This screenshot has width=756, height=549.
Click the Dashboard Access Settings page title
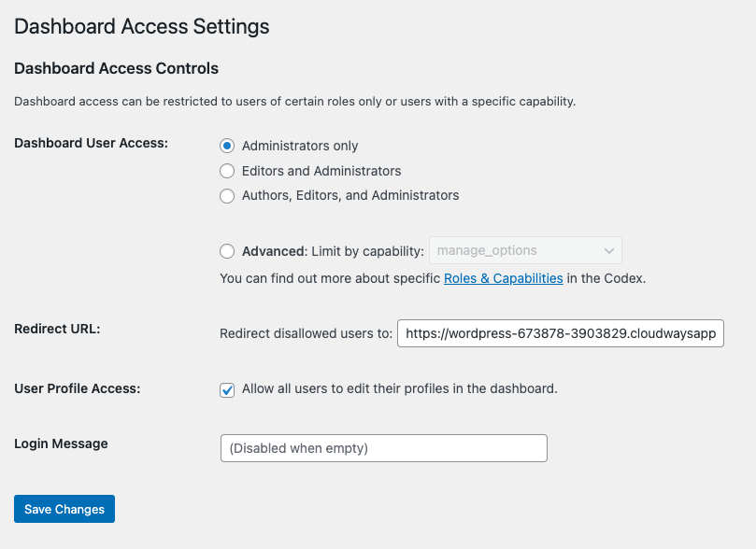(142, 26)
